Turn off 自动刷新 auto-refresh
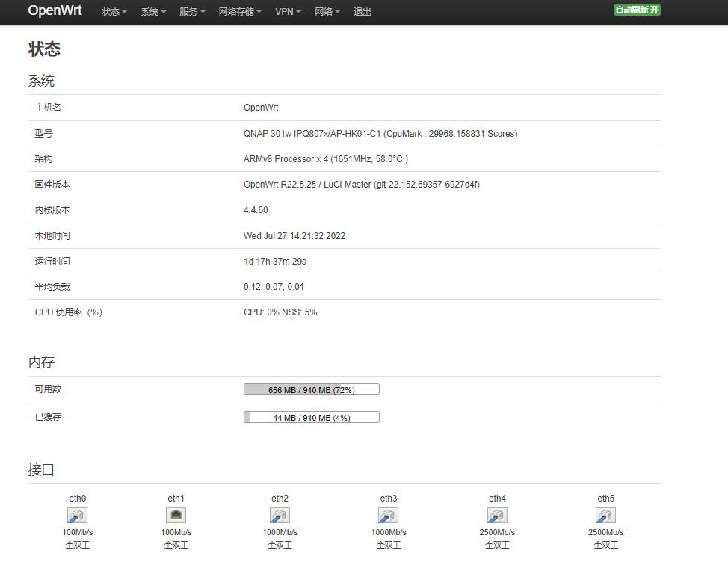 tap(636, 11)
